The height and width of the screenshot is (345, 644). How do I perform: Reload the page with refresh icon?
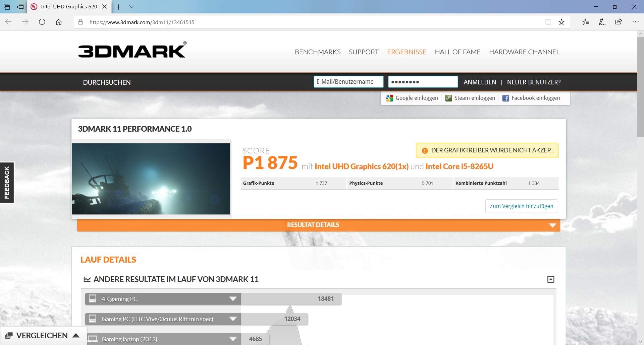42,22
